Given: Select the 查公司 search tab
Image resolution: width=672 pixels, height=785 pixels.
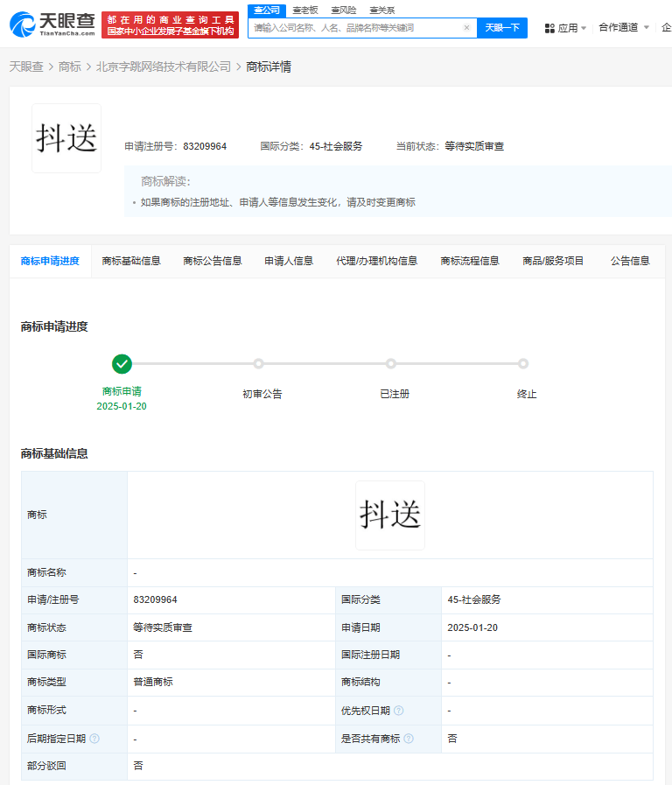Looking at the screenshot, I should tap(267, 10).
